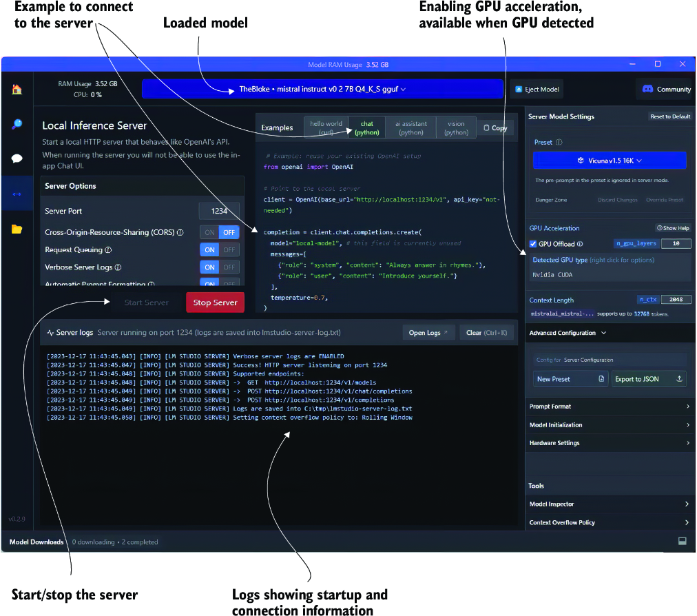Click the n_gpu_layers value field
This screenshot has width=697, height=616.
click(x=676, y=243)
